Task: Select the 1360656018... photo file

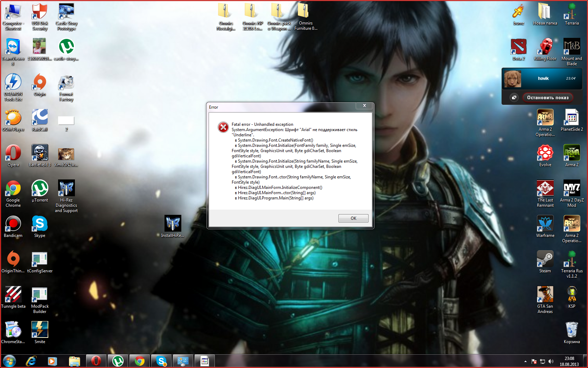Action: coord(40,50)
